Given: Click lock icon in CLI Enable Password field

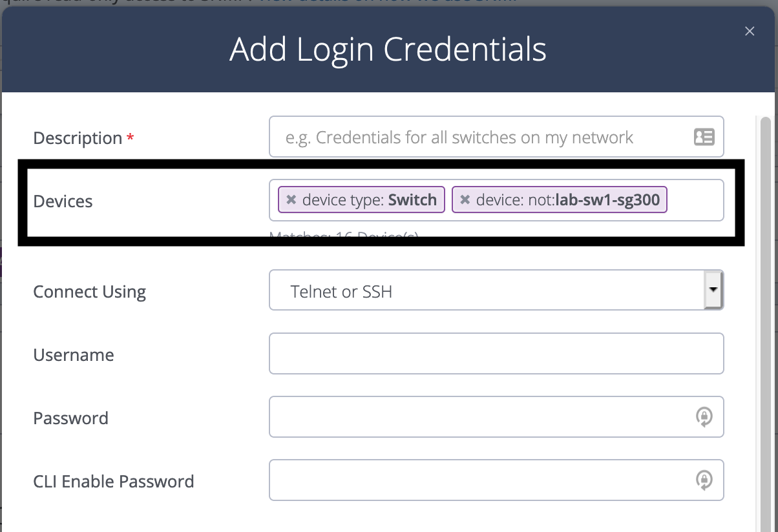Looking at the screenshot, I should 704,480.
